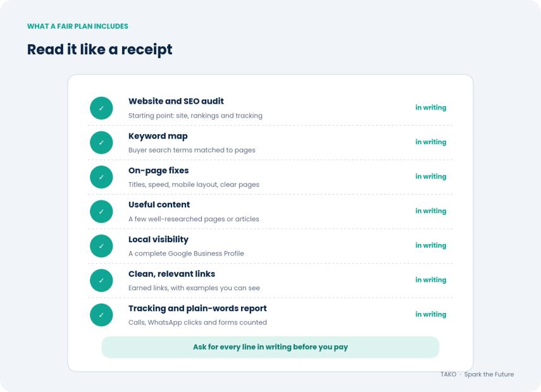Viewport: 541px width, 392px height.
Task: Click 'Calls, WhatsApp clicks and forms counted'
Action: coord(197,322)
